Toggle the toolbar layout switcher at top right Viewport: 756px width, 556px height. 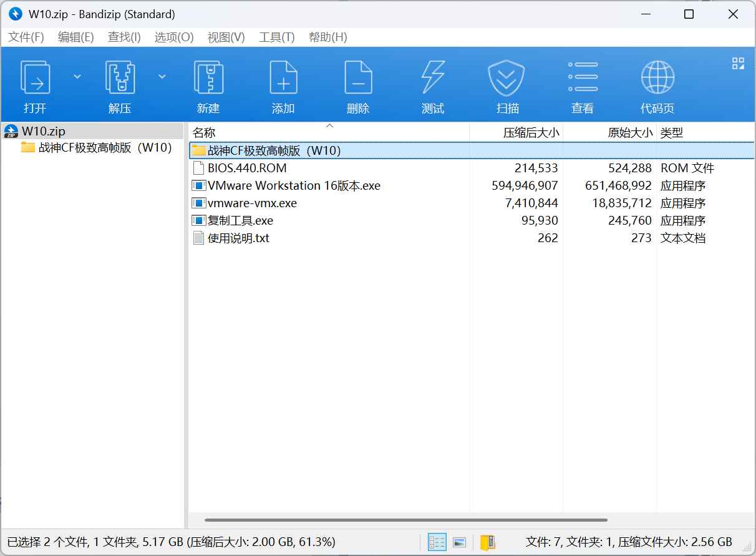(738, 63)
